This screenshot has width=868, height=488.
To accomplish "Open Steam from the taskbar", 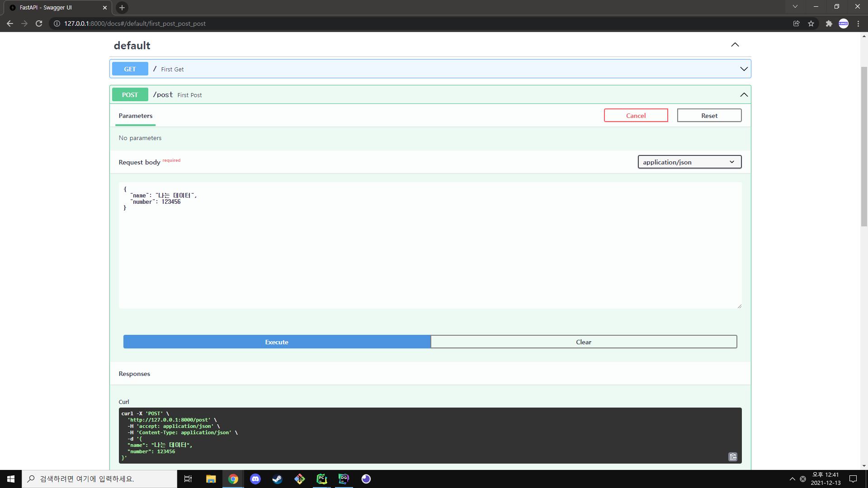I will [x=277, y=479].
